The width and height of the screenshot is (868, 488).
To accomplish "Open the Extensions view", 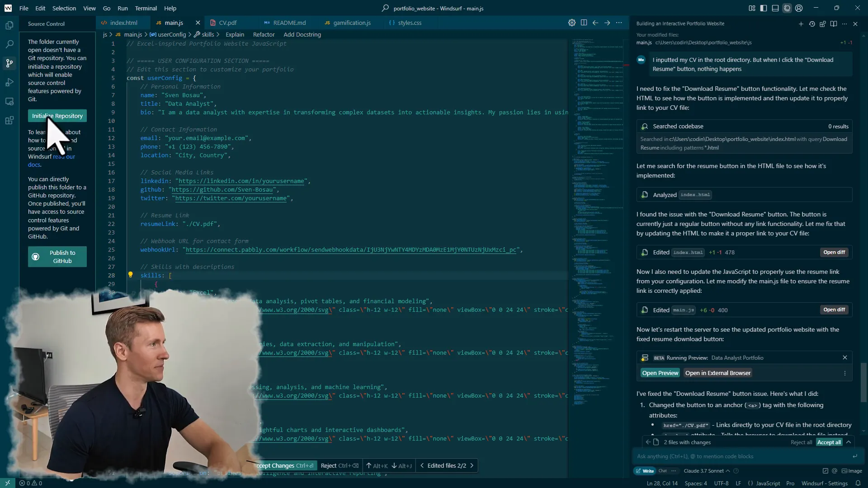I will coord(9,120).
